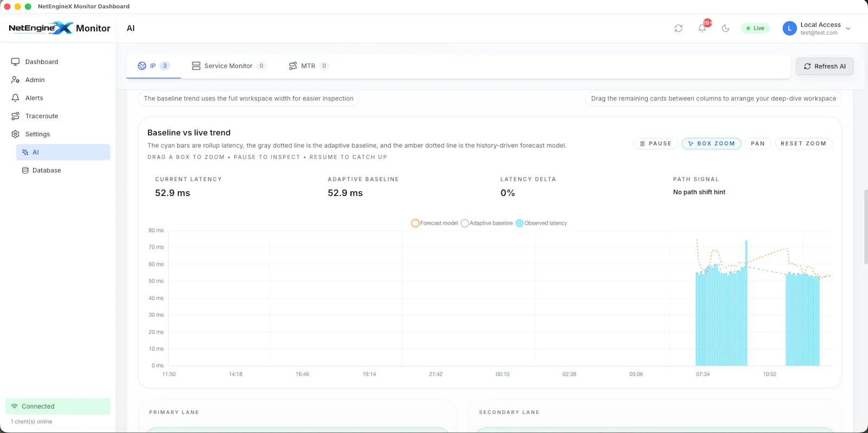The height and width of the screenshot is (433, 868).
Task: Click Reset Zoom button
Action: [x=803, y=144]
